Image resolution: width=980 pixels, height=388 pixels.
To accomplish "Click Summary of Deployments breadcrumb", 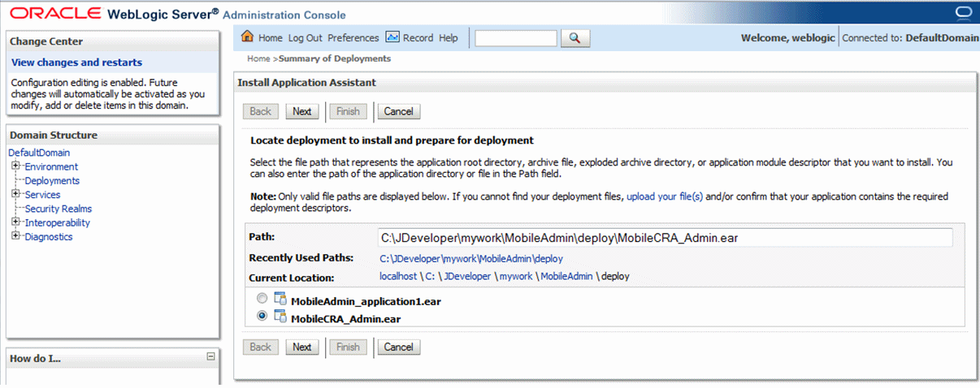I will point(335,58).
